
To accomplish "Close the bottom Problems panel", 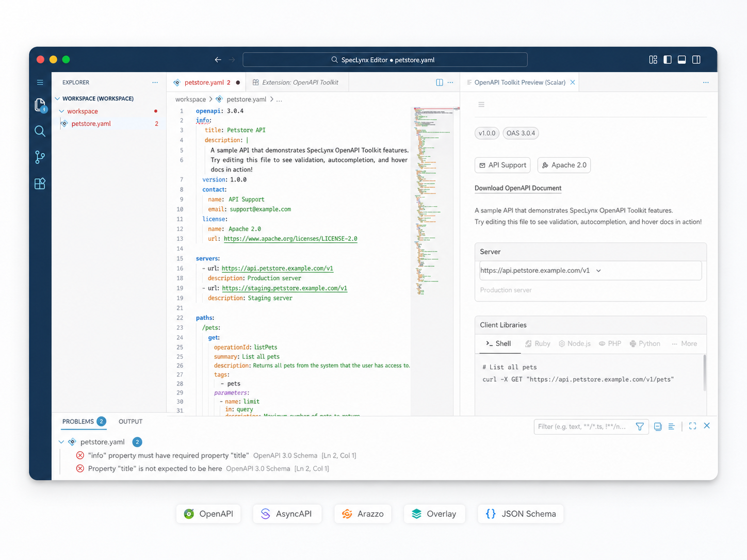I will [707, 426].
